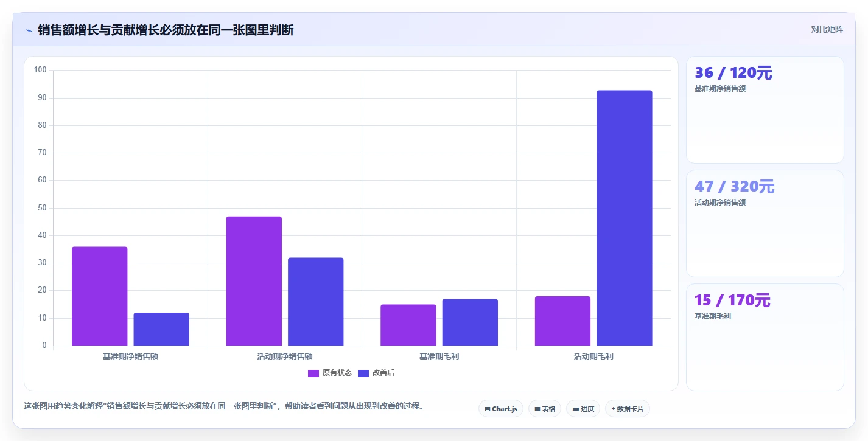Click the title 销售额增长与贡献增长必须放在同一张图里判断
The image size is (868, 441).
pos(166,30)
